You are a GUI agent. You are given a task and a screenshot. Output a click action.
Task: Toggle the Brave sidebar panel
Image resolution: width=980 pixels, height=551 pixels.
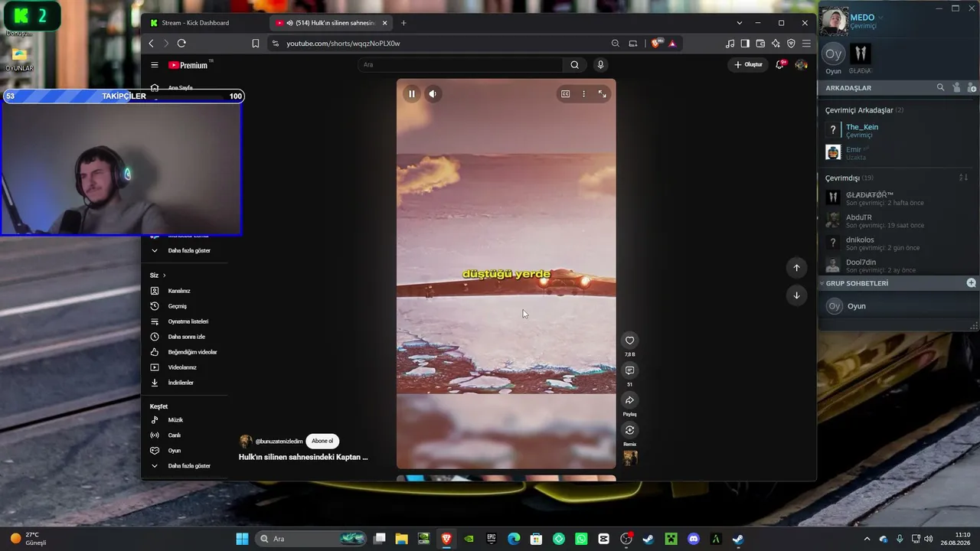[x=745, y=44]
